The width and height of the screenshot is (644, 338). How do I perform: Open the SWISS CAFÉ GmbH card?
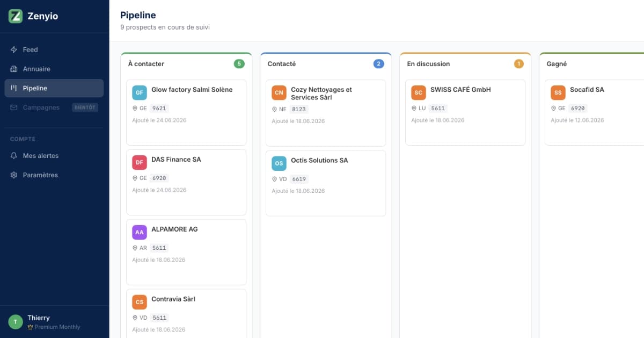pyautogui.click(x=465, y=113)
